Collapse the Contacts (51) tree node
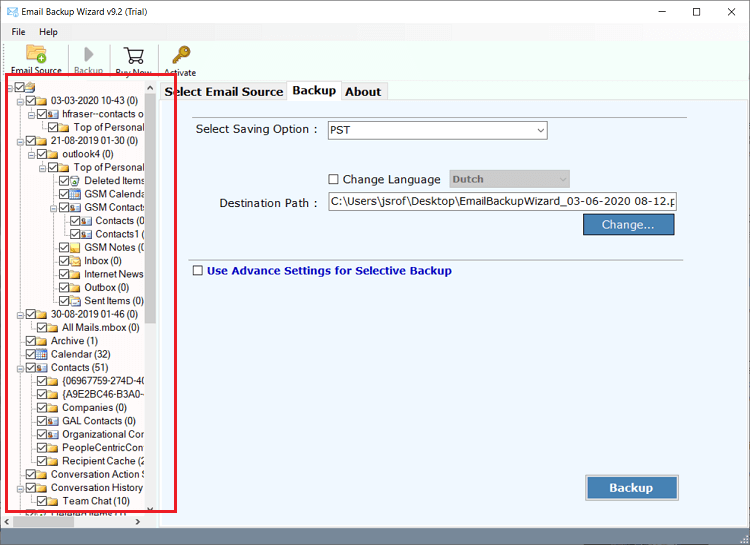The height and width of the screenshot is (545, 750). click(x=20, y=369)
